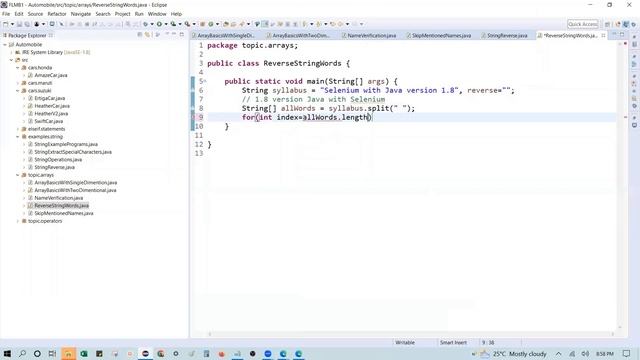Collapse the src folder node
The image size is (640, 360).
11,60
